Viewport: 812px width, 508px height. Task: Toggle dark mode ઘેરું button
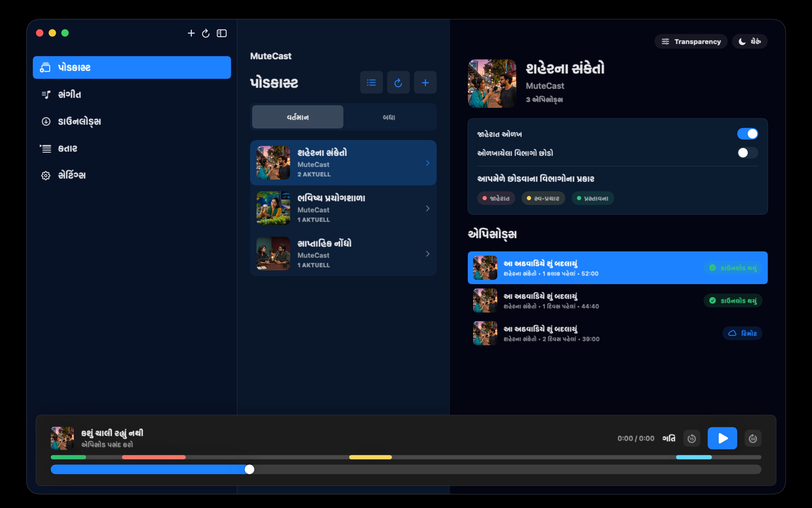(x=750, y=41)
